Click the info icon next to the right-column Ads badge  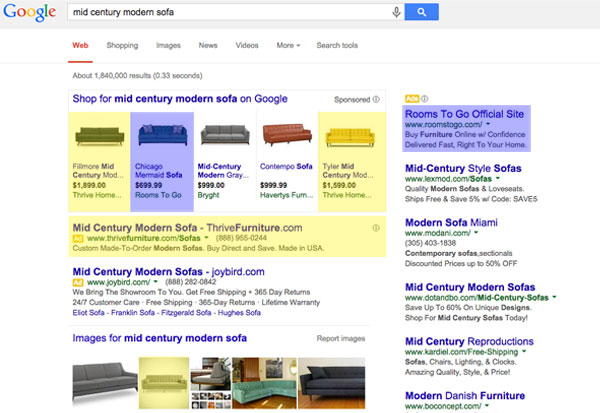coord(424,99)
